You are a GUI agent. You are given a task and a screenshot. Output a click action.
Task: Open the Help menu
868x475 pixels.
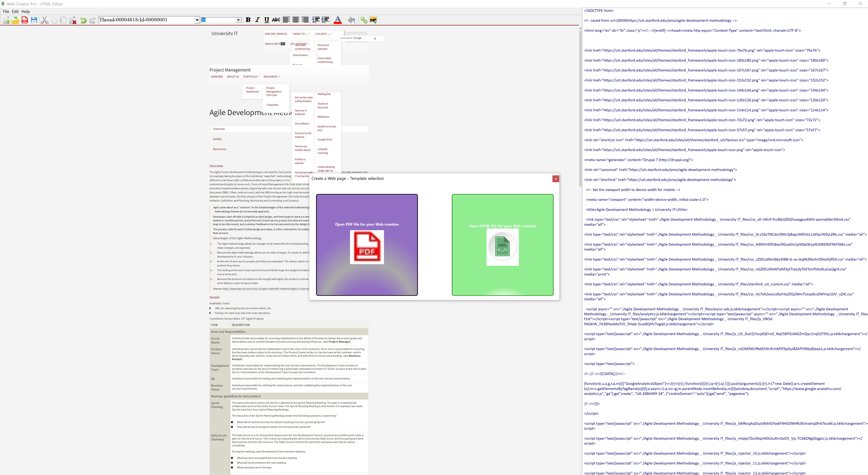coord(26,12)
